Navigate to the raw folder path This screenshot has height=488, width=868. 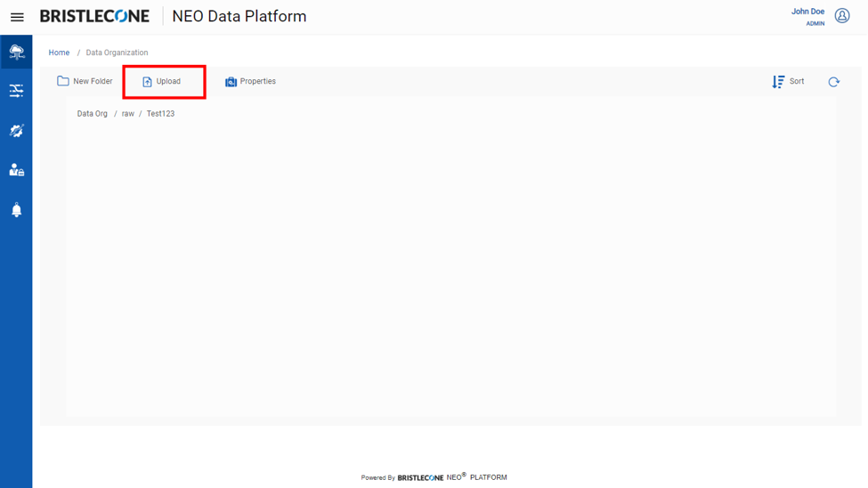128,114
